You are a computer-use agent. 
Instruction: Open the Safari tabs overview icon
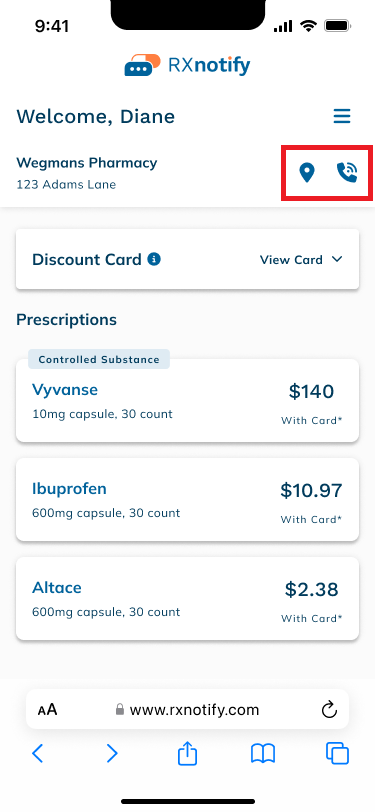338,753
